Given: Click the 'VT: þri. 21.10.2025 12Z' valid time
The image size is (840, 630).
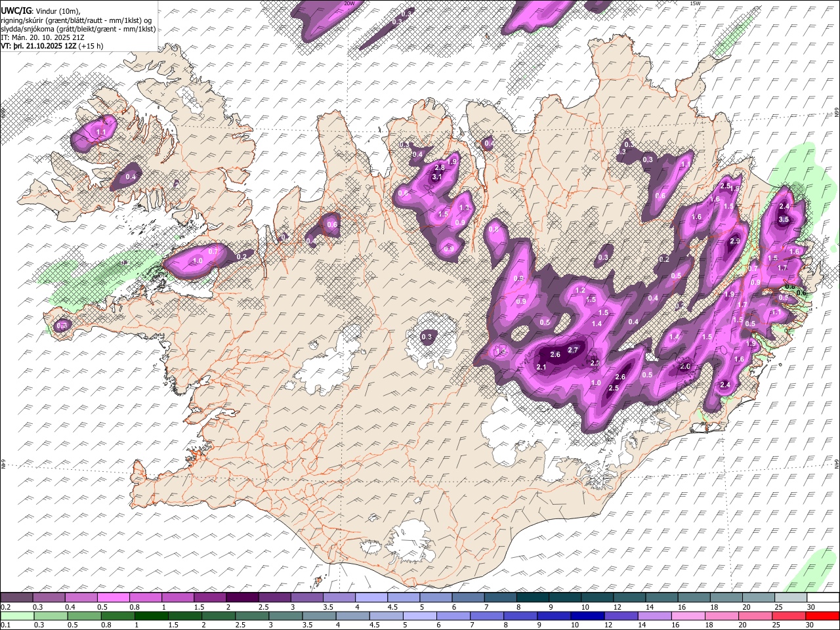Looking at the screenshot, I should tap(39, 46).
